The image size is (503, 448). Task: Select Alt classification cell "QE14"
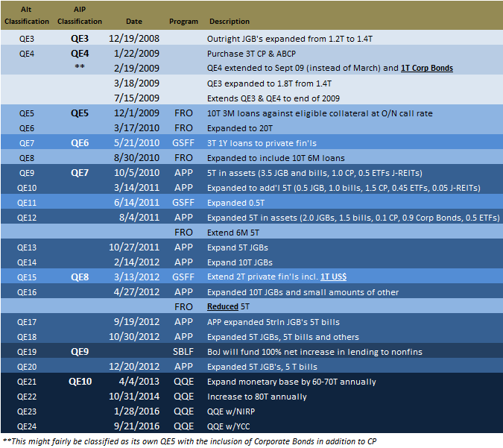pos(27,262)
